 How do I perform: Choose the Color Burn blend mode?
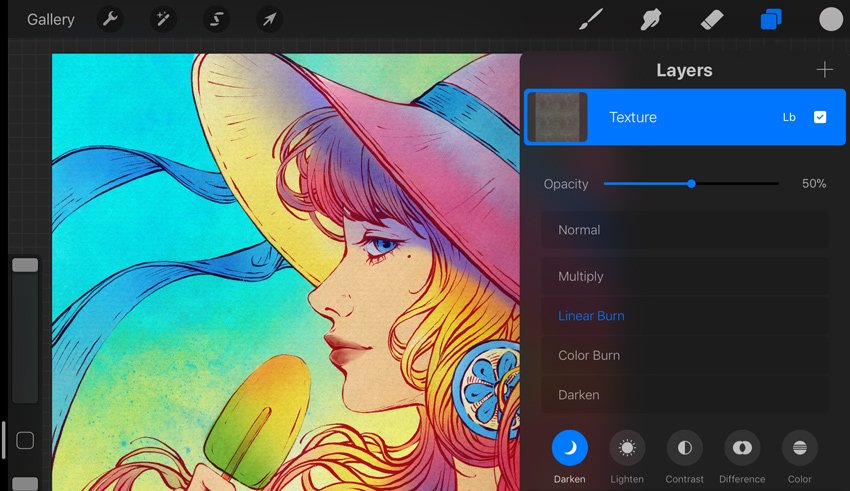point(685,356)
